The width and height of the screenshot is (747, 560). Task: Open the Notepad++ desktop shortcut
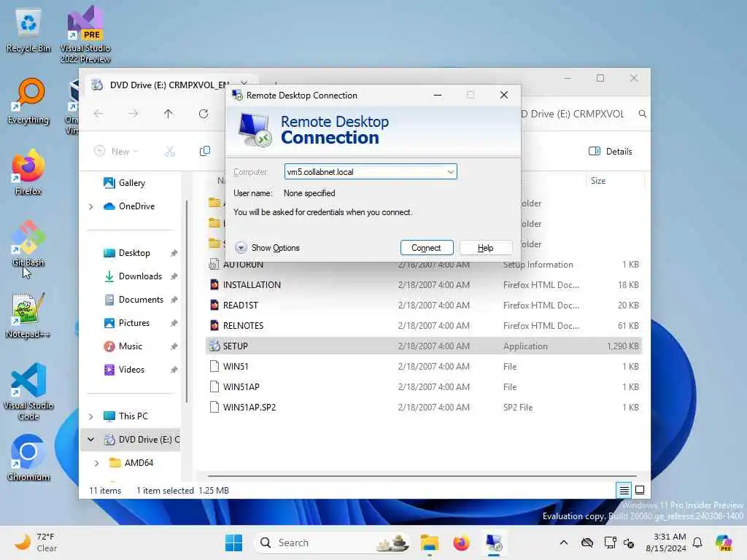pos(28,316)
